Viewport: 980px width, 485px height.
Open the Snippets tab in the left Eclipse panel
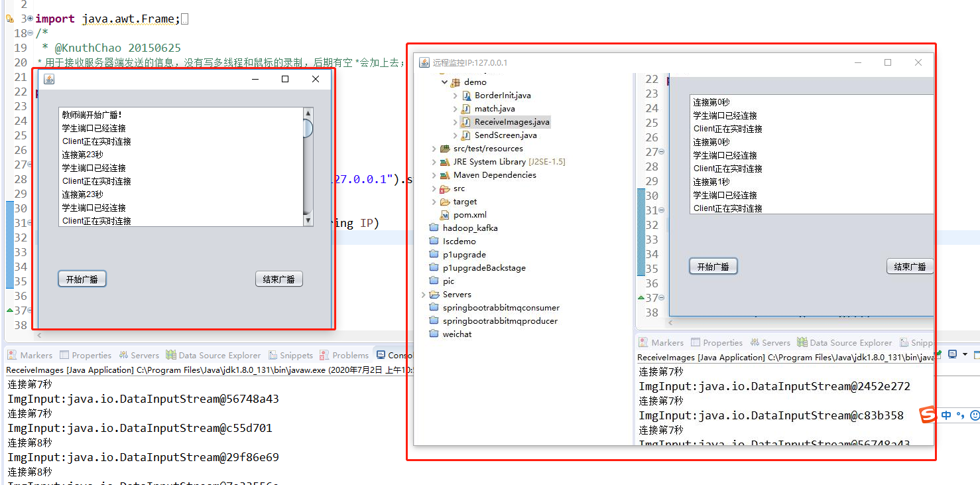pos(290,356)
